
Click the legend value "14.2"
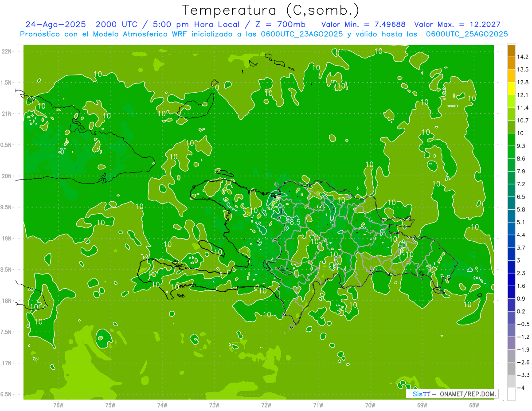click(x=523, y=57)
